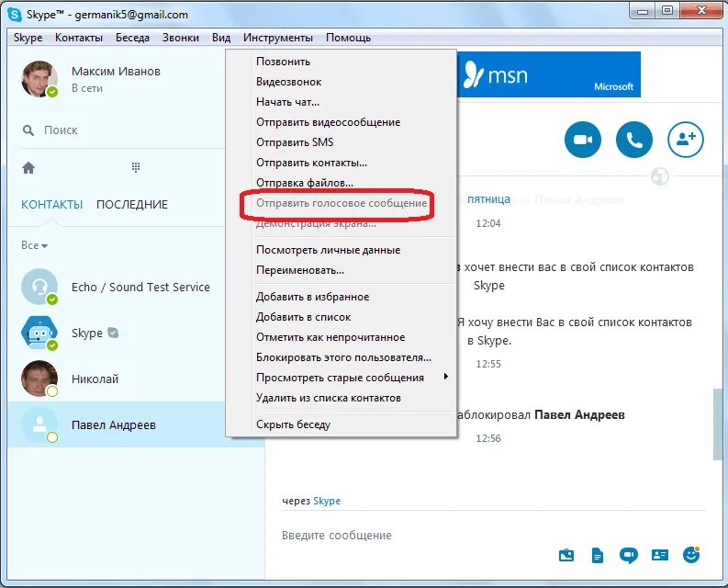Choose Начать чат... in context menu
This screenshot has height=588, width=728.
click(x=342, y=102)
